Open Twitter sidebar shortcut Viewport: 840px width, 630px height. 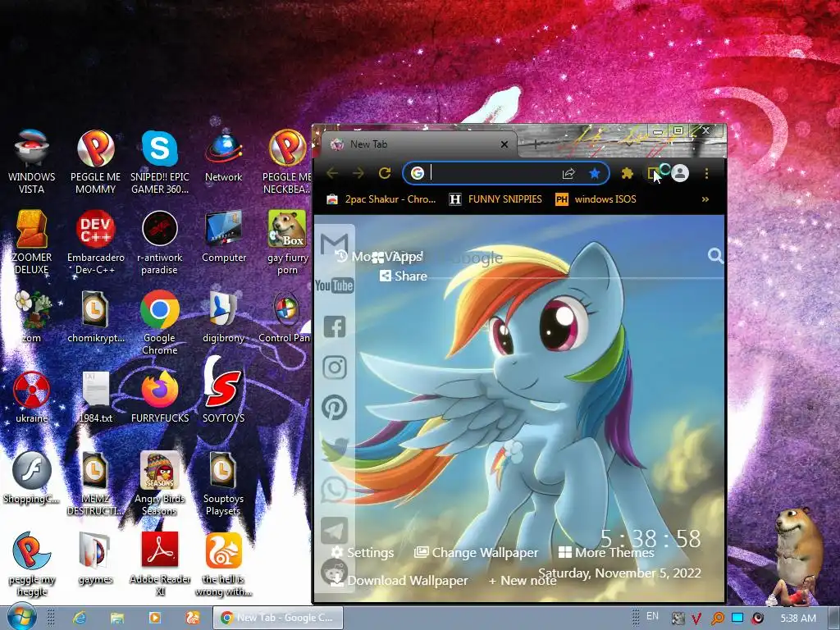[x=335, y=449]
